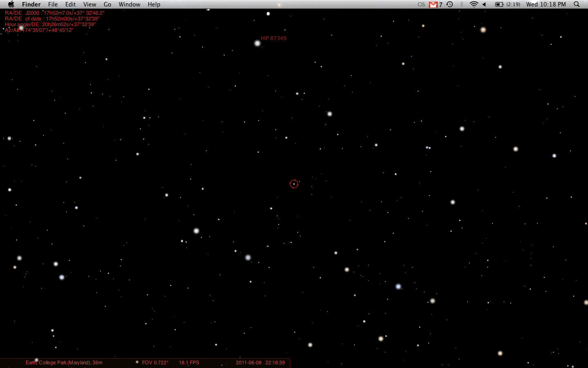
Task: Open the Help menu
Action: pyautogui.click(x=154, y=4)
